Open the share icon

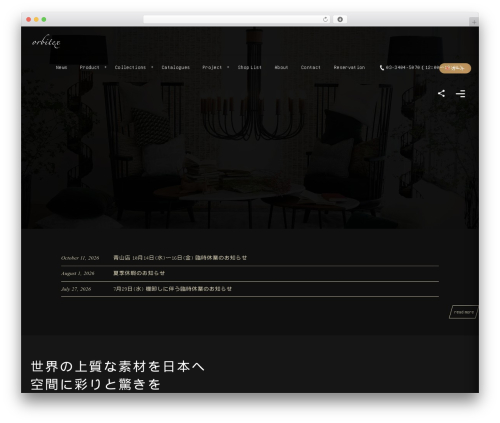[x=441, y=93]
